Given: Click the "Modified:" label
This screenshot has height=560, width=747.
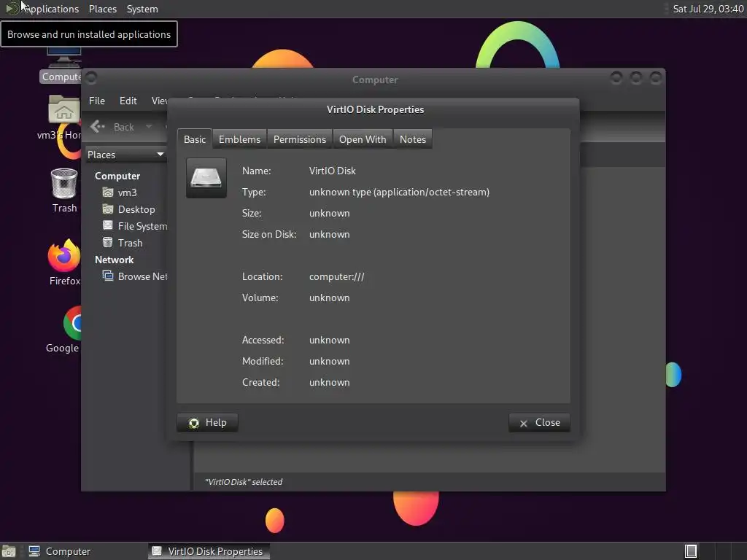Looking at the screenshot, I should pyautogui.click(x=263, y=360).
